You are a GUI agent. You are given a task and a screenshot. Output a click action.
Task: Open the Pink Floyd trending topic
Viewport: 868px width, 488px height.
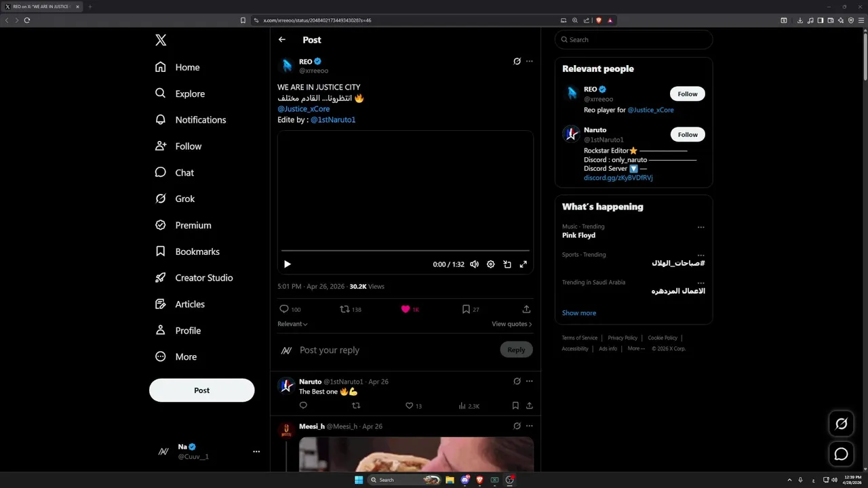578,235
